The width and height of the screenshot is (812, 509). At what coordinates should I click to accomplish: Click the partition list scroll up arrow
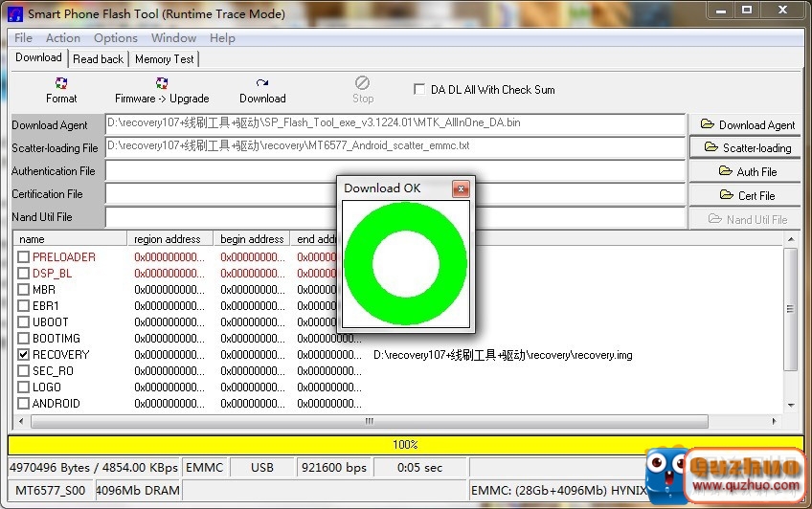coord(790,239)
